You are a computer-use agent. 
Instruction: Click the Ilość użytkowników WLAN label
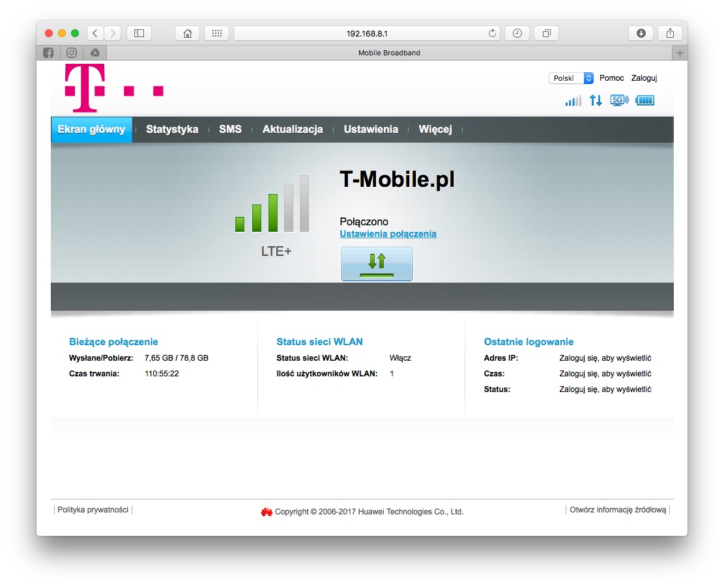coord(327,373)
